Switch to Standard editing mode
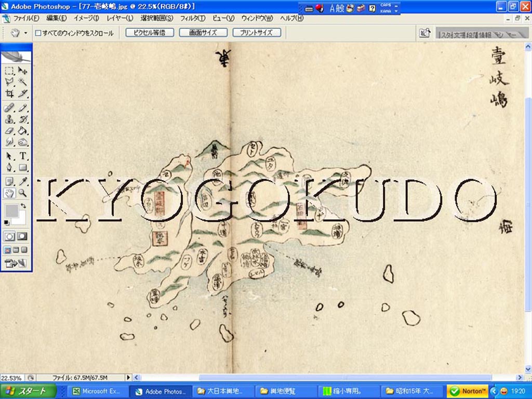 (9, 236)
